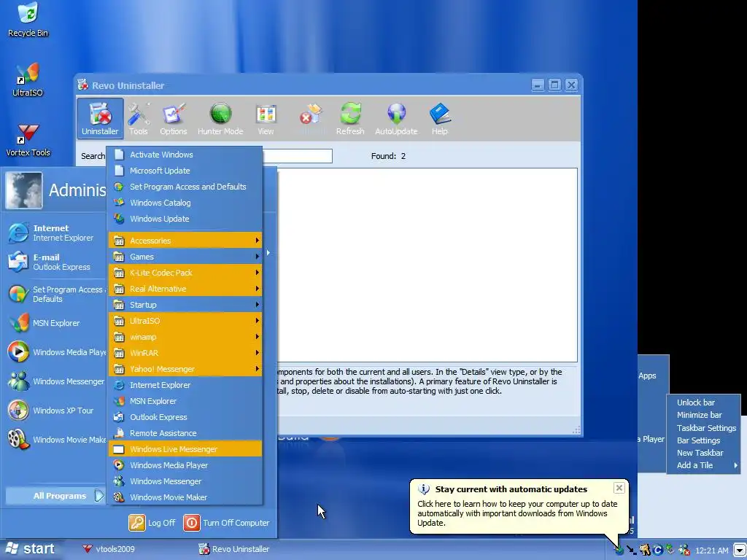Click tray dropdown arrow beside the clock

740,550
